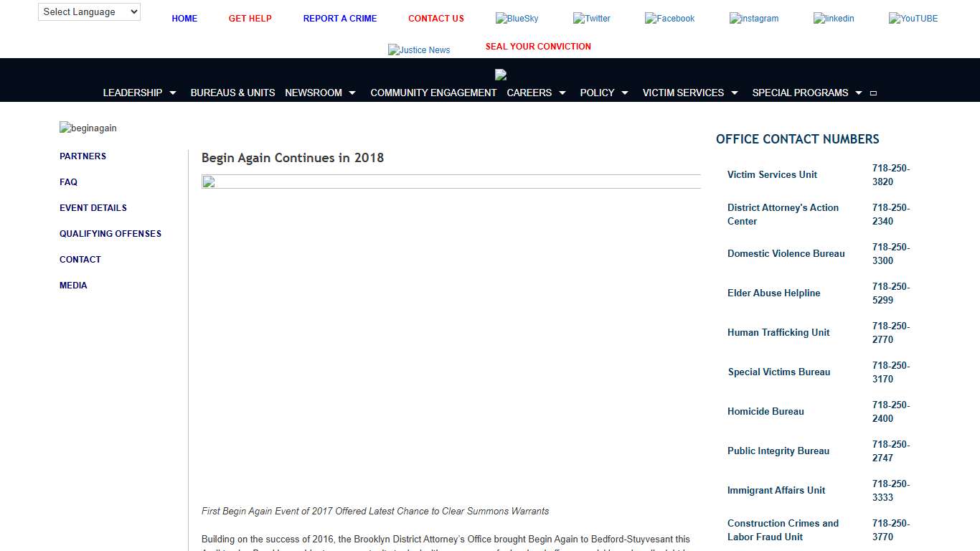Screen dimensions: 980x551
Task: Open the Bureaus & Units menu
Action: 232,93
